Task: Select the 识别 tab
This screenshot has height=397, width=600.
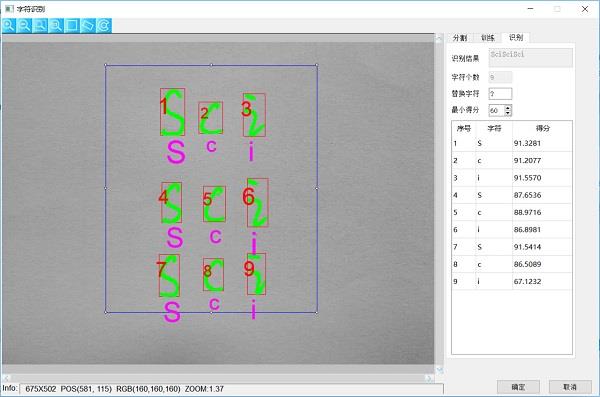Action: (x=516, y=38)
